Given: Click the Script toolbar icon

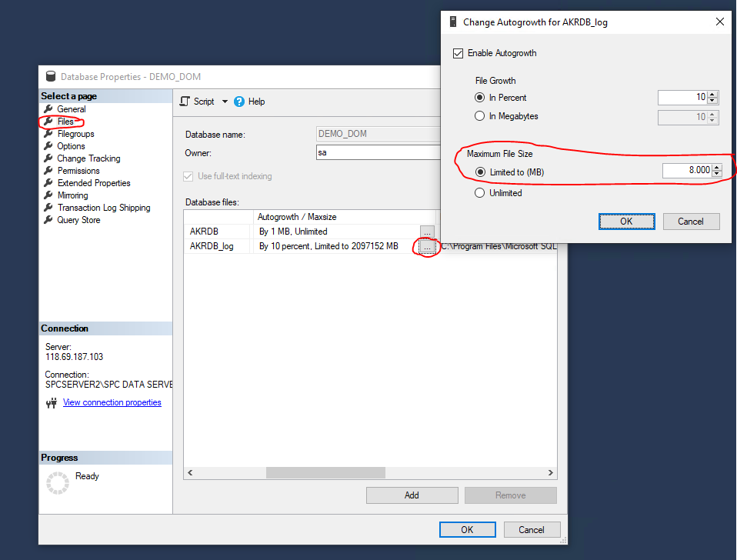Looking at the screenshot, I should 185,102.
